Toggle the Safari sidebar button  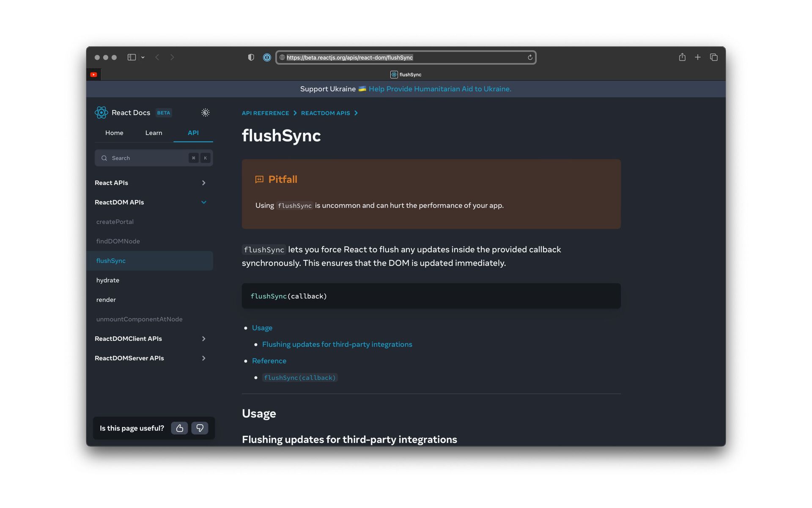click(x=132, y=57)
